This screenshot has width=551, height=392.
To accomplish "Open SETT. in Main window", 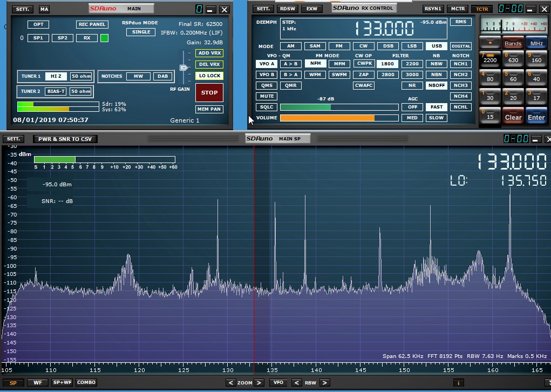I will [23, 9].
